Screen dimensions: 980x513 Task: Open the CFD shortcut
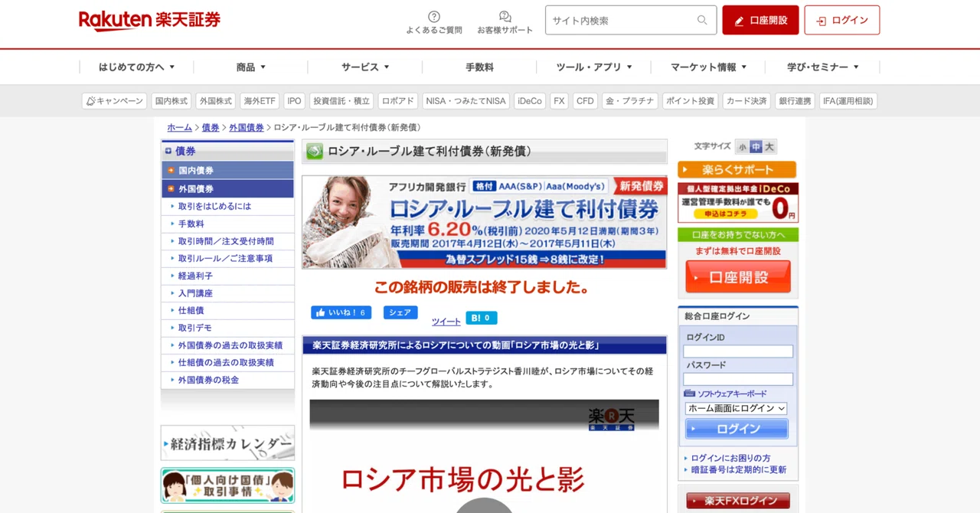(x=585, y=101)
